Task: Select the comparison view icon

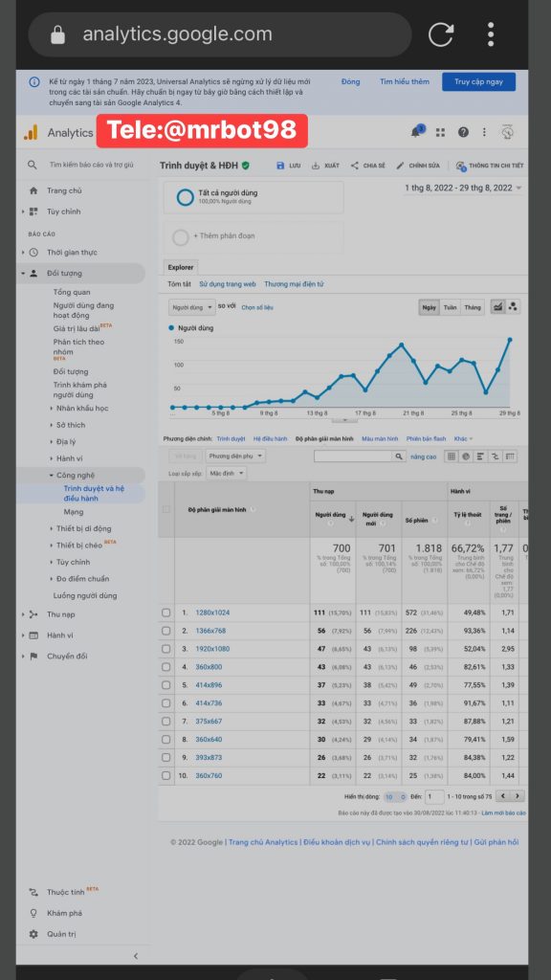Action: tap(496, 457)
